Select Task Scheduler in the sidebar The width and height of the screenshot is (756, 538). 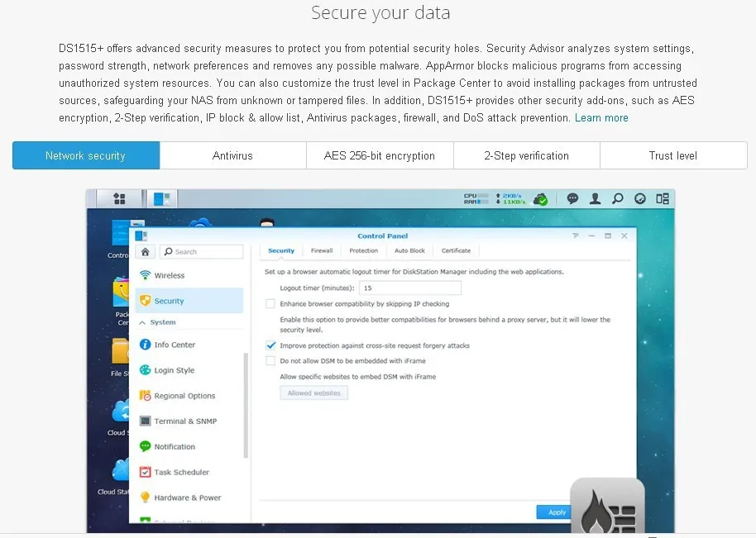(189, 472)
